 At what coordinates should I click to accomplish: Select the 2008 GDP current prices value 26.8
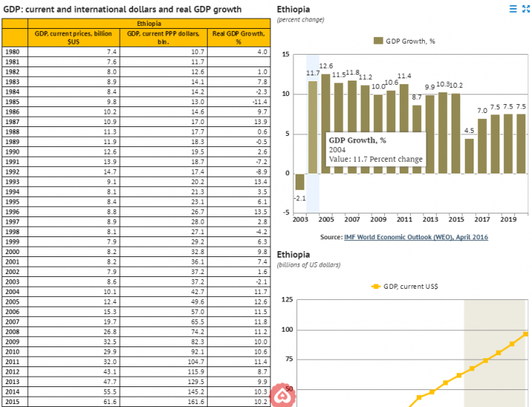coord(74,332)
